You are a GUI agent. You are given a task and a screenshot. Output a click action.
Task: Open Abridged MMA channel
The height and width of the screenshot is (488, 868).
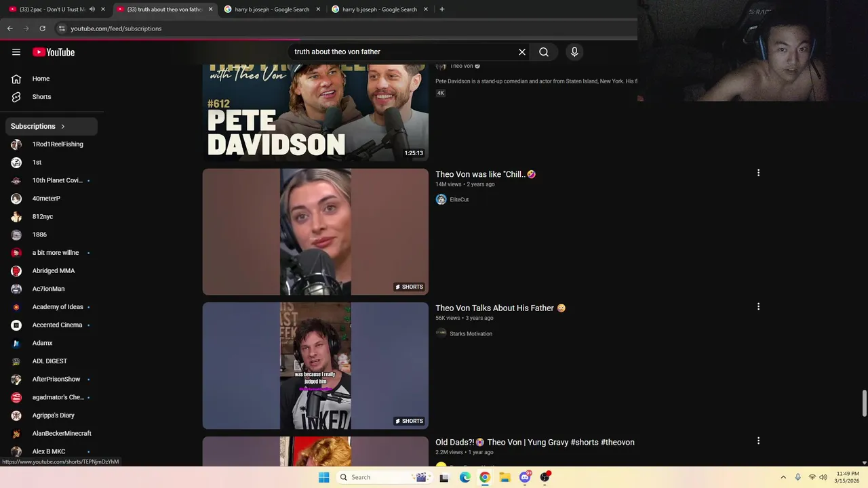click(x=52, y=271)
